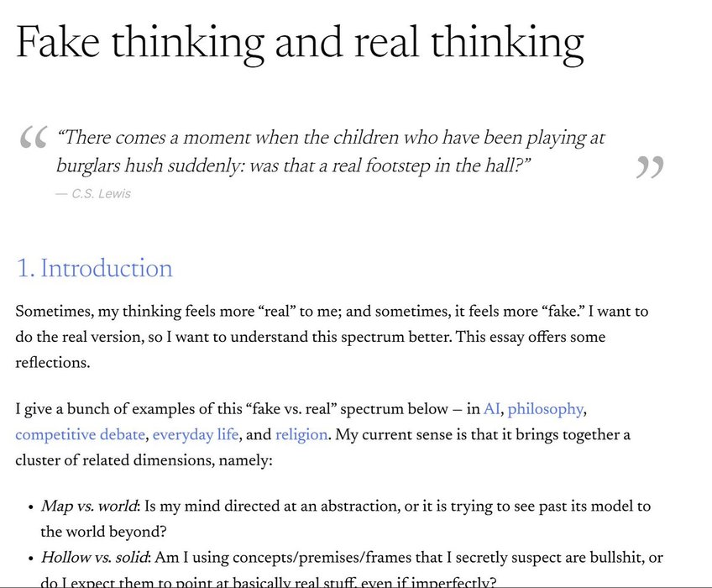Click the "1. Introduction" section heading
The width and height of the screenshot is (712, 588).
(x=94, y=268)
